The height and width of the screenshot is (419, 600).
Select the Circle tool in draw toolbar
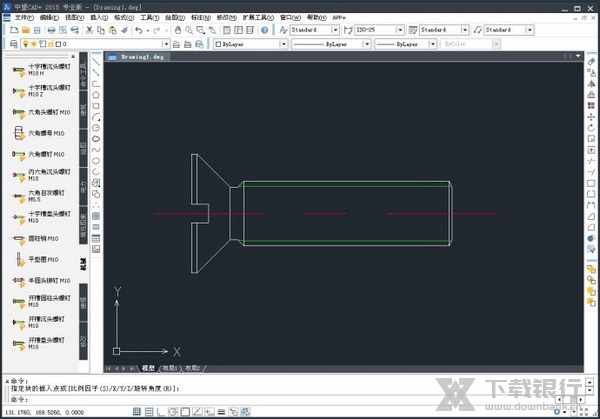click(96, 128)
